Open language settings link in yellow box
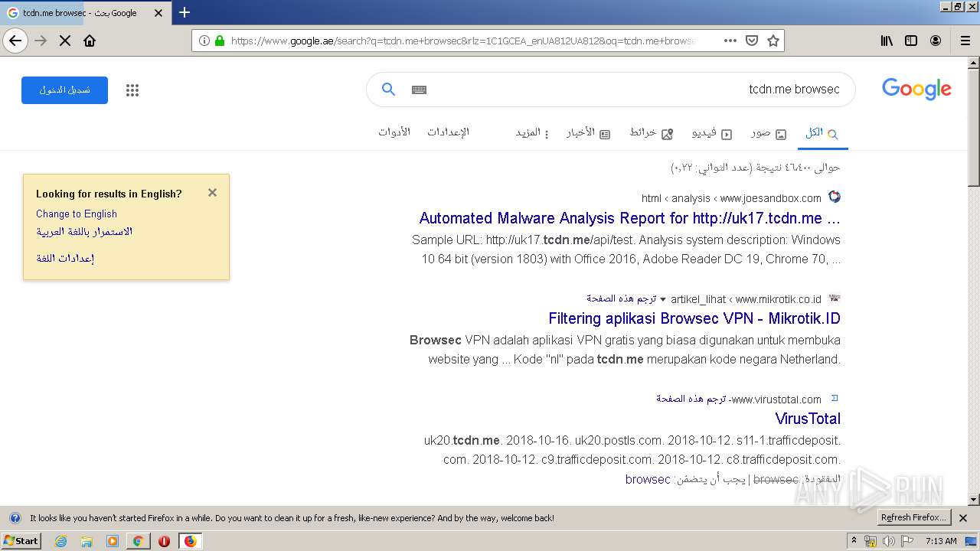This screenshot has width=980, height=551. (x=65, y=259)
